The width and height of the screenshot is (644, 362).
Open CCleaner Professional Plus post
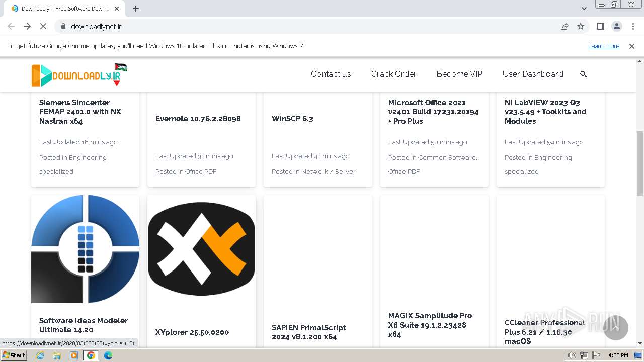tap(545, 332)
